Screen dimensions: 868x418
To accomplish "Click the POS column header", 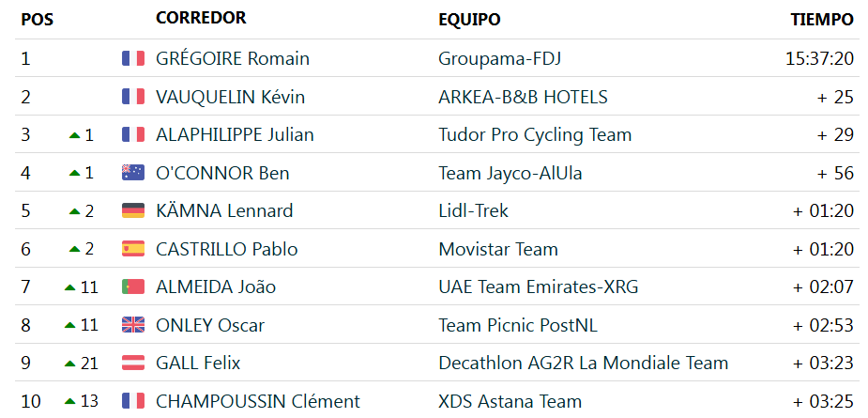I will pos(38,20).
